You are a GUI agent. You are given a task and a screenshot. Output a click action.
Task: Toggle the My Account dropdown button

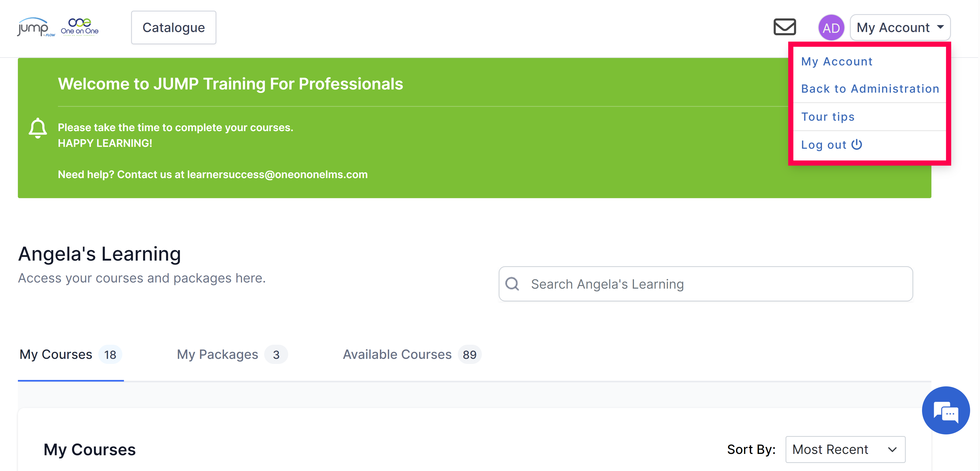[x=900, y=28]
